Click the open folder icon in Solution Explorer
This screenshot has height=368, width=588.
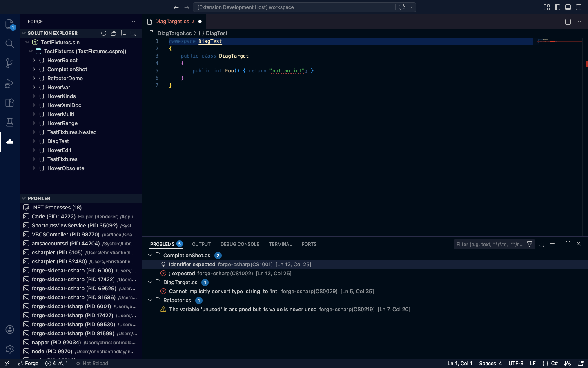114,33
